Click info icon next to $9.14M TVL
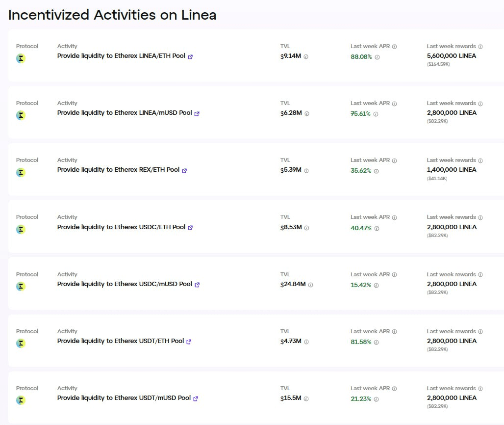This screenshot has width=504, height=425. tap(306, 56)
